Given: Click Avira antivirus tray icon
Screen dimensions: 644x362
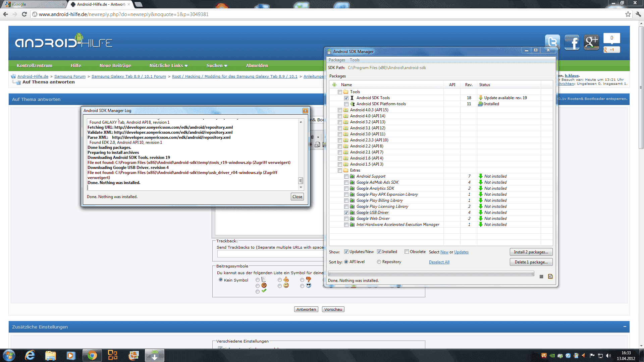Looking at the screenshot, I should click(x=544, y=356).
